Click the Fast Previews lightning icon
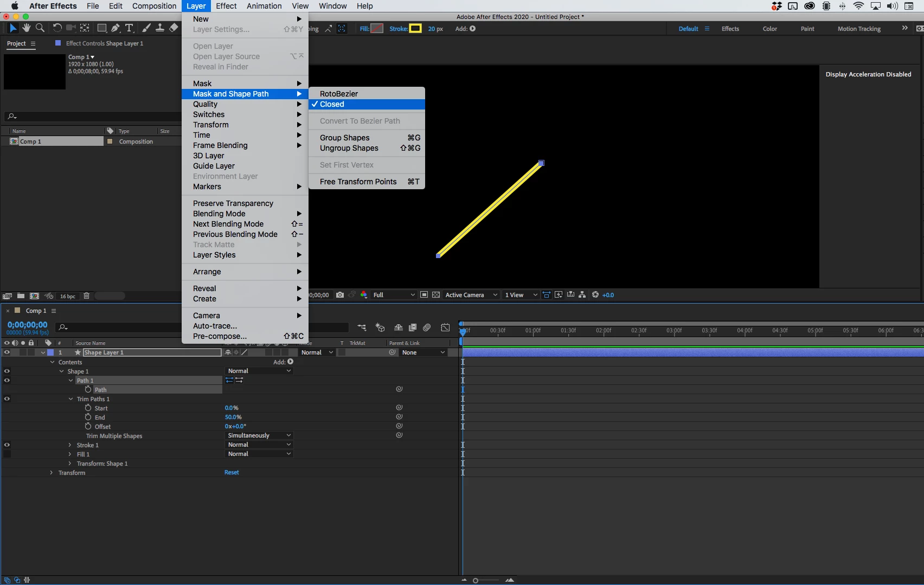Screen dimensions: 924x585 tap(559, 295)
